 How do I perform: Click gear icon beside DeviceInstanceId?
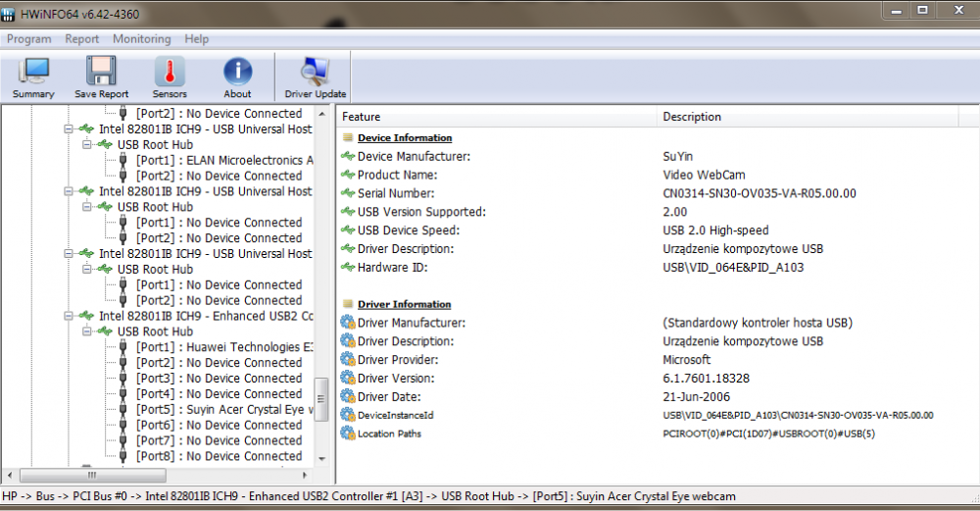click(348, 415)
